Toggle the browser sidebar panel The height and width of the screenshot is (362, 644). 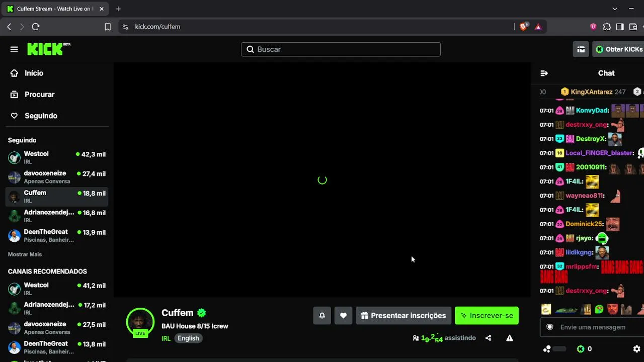pos(620,27)
